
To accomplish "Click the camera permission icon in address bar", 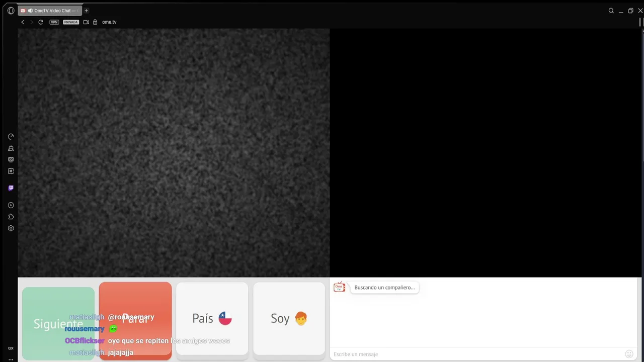I will point(86,22).
